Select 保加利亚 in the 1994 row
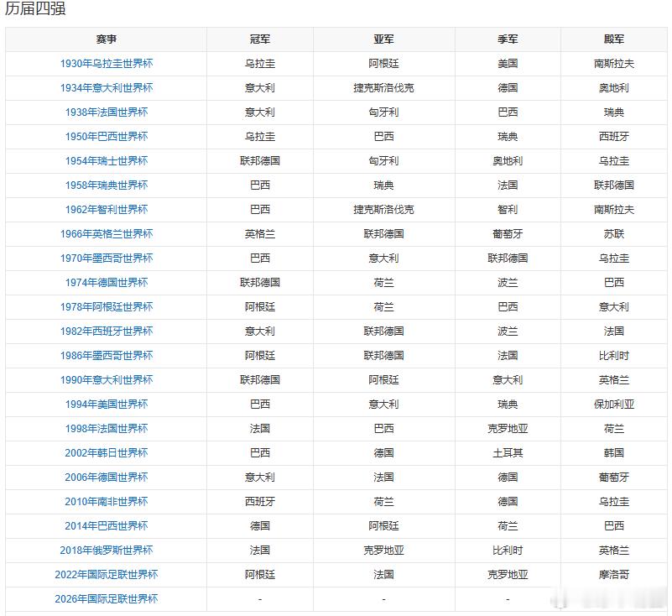 (x=614, y=405)
